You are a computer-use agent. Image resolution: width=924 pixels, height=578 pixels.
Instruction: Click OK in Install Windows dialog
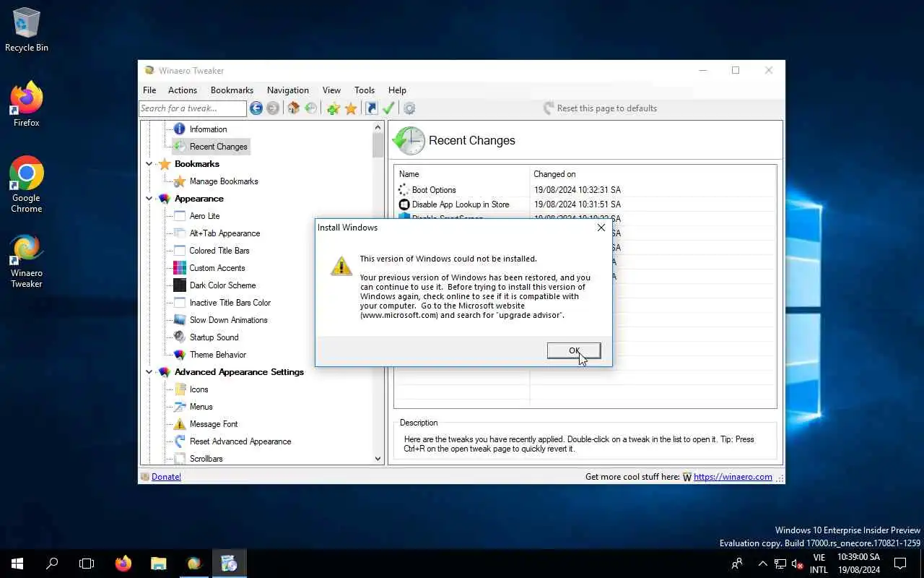574,350
